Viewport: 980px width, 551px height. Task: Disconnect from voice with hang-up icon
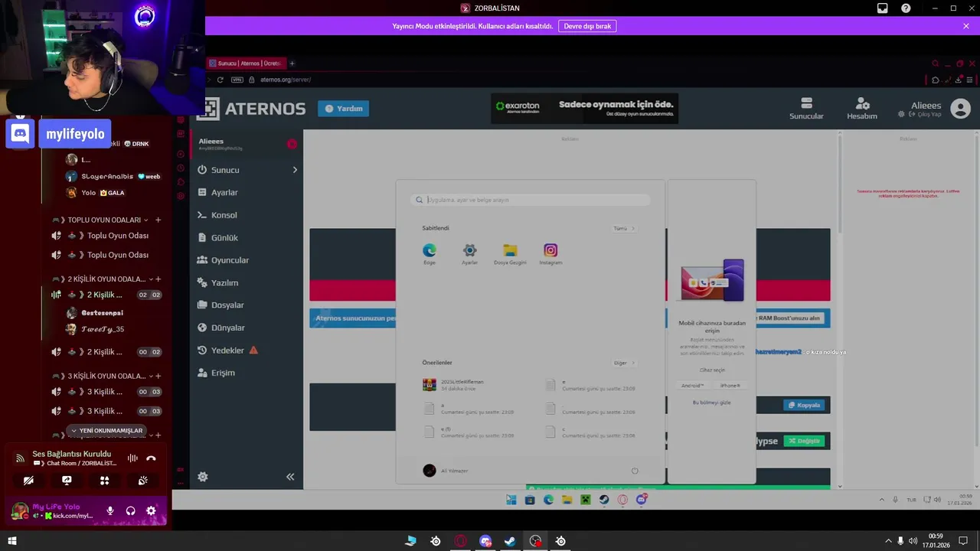(x=151, y=458)
